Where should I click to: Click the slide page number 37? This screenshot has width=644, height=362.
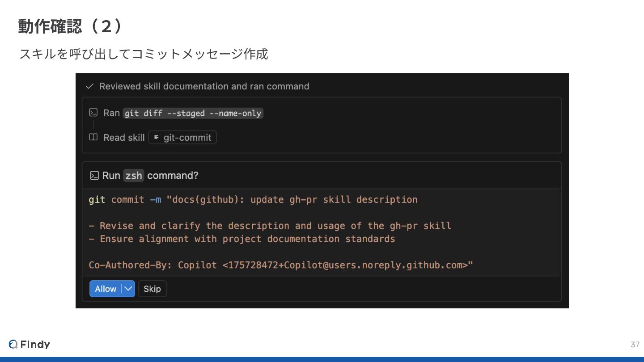point(635,344)
